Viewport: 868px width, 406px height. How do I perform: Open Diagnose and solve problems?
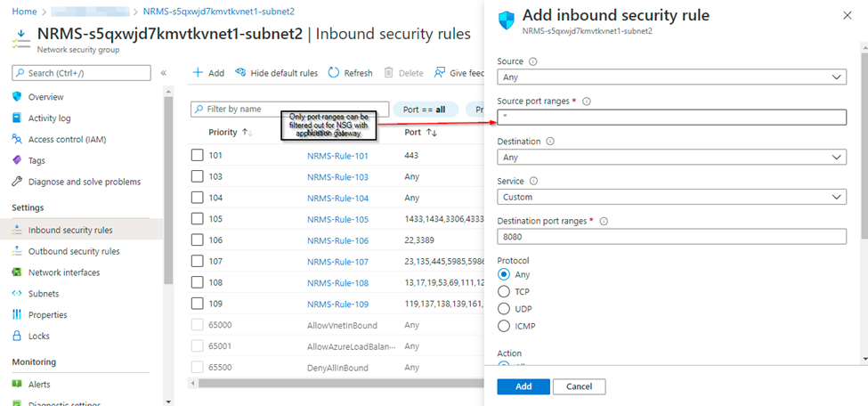[x=84, y=182]
